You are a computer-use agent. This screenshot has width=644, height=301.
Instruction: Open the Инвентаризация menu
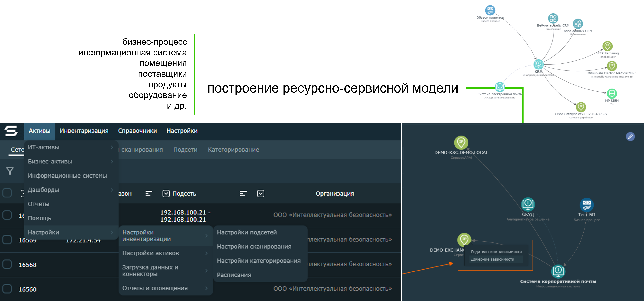[x=84, y=131]
